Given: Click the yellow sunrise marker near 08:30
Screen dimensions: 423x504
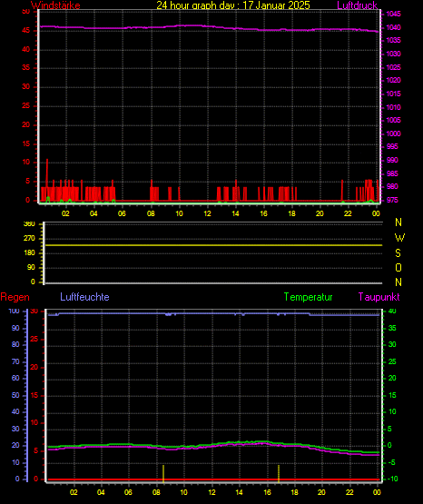Looking at the screenshot, I should (x=163, y=473).
